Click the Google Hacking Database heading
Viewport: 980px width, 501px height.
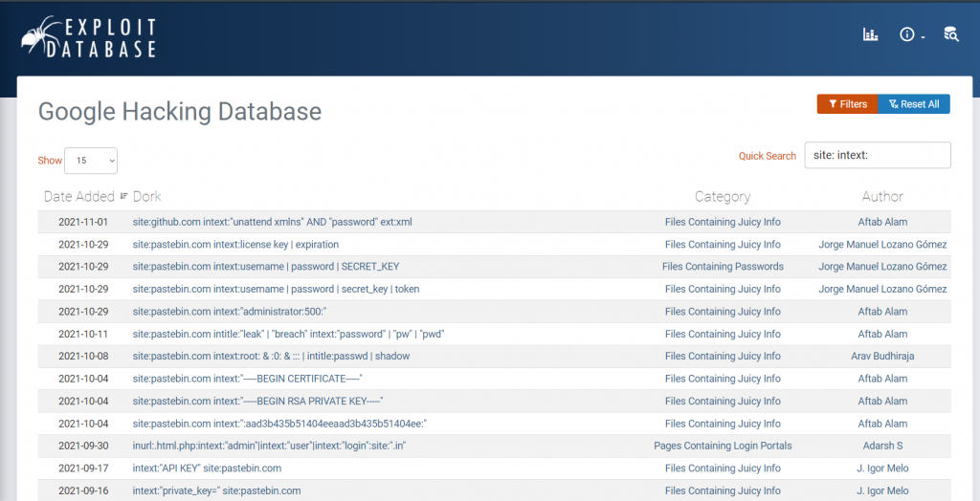(x=180, y=112)
